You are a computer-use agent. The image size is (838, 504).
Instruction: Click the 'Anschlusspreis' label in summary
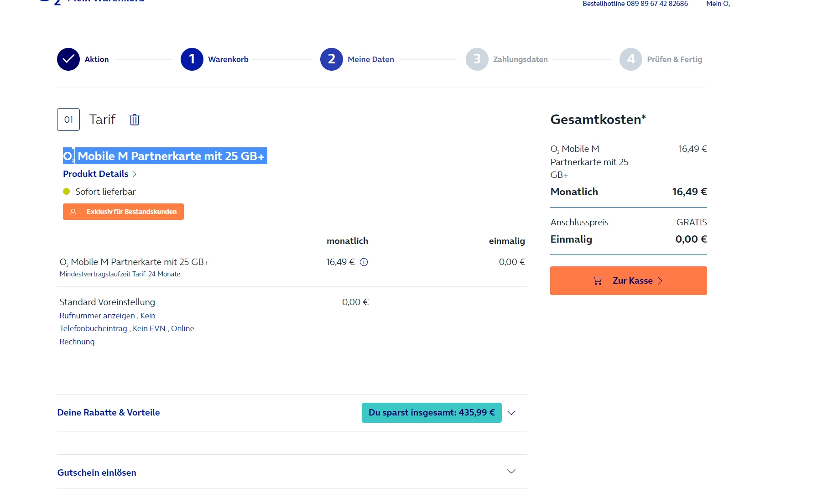click(579, 222)
